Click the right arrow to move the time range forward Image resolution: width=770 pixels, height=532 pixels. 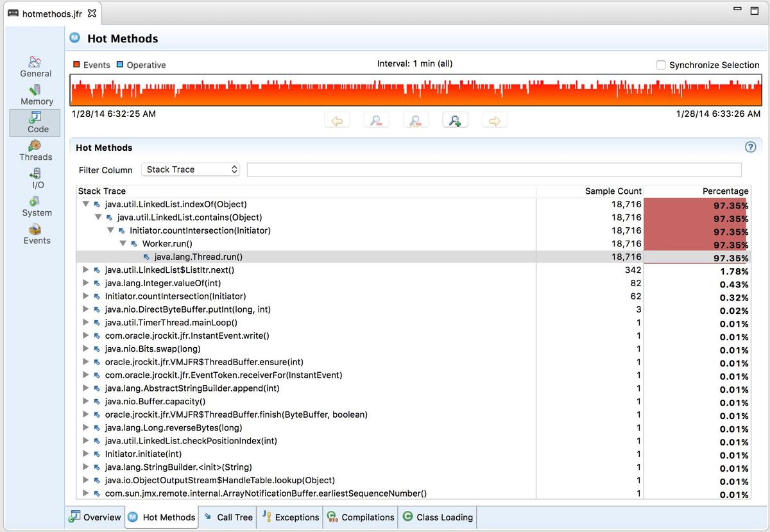click(x=494, y=120)
